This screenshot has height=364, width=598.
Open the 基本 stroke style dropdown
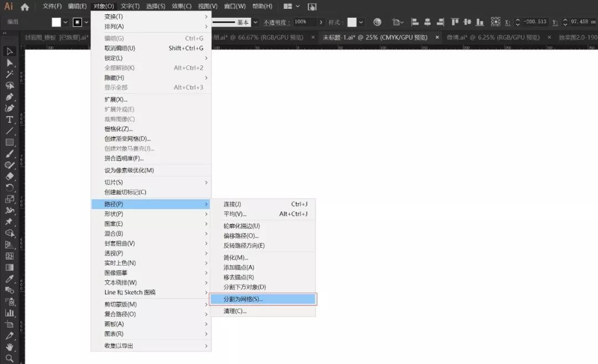255,22
